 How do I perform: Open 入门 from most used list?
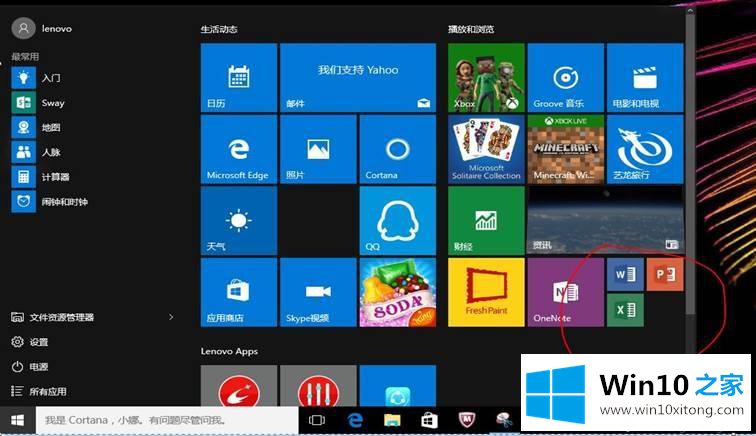pyautogui.click(x=37, y=78)
